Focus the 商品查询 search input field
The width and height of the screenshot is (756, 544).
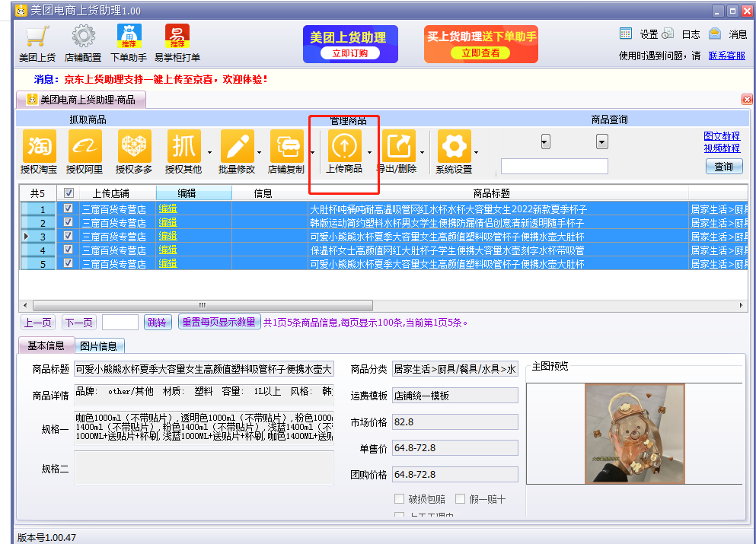pos(554,166)
